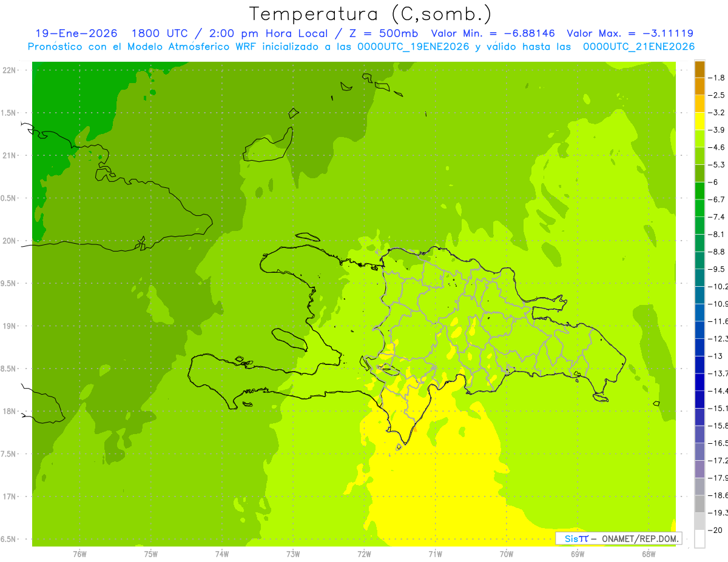Screen dimensions: 728x562
Task: Click the "-3.9" colorbar label
Action: (716, 130)
